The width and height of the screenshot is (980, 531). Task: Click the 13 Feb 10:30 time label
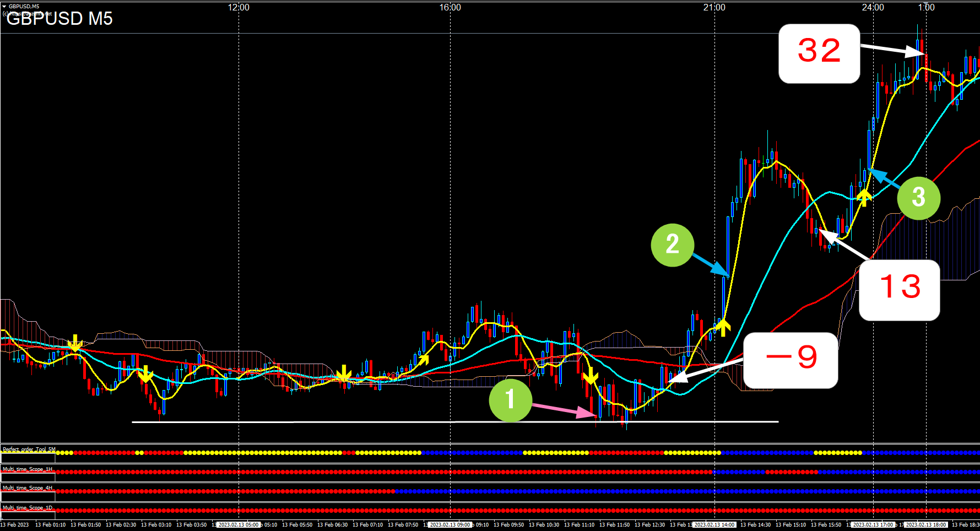click(x=544, y=525)
